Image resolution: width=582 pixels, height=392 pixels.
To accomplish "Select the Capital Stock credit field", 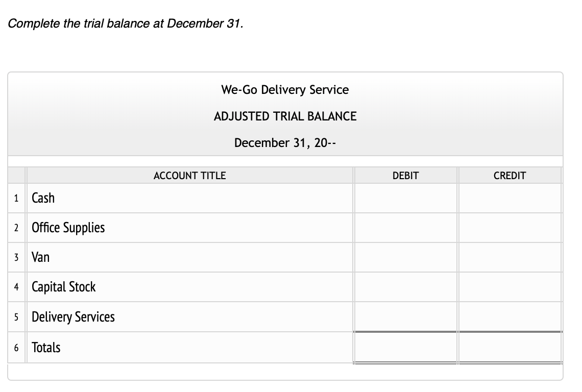I will (x=510, y=287).
